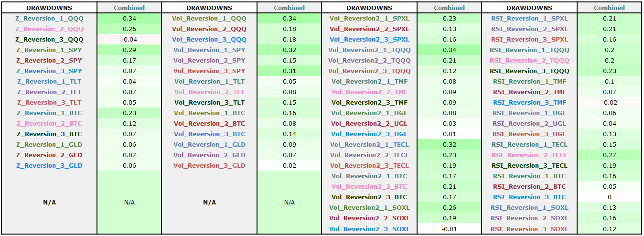The width and height of the screenshot is (644, 236).
Task: Click the 0.26 value for Vol_Reversion2_1_SOXL
Action: point(450,207)
